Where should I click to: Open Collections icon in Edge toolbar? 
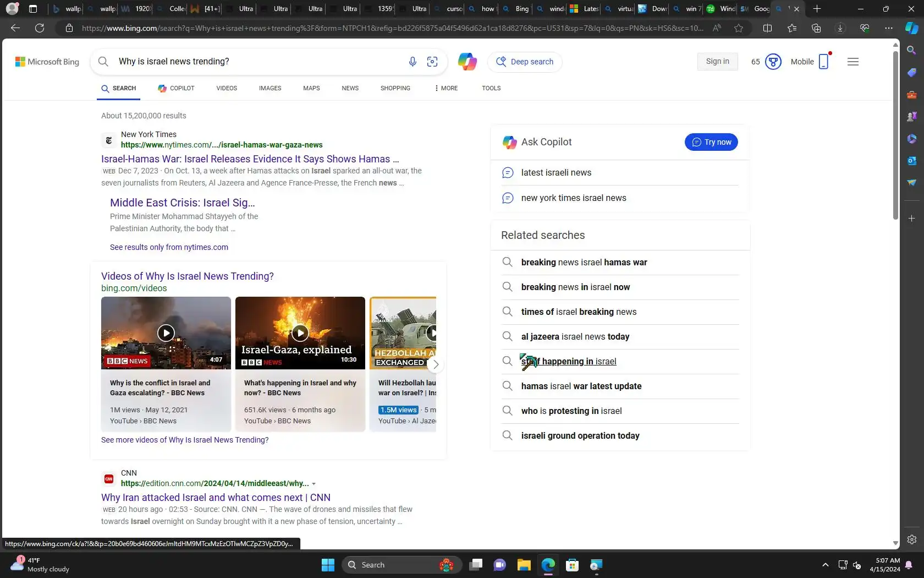click(x=816, y=28)
